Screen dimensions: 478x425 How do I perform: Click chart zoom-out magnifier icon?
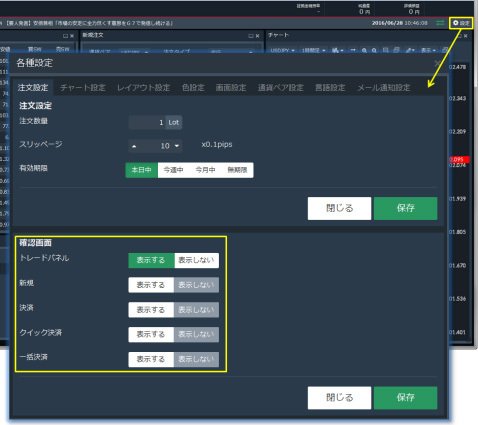374,50
